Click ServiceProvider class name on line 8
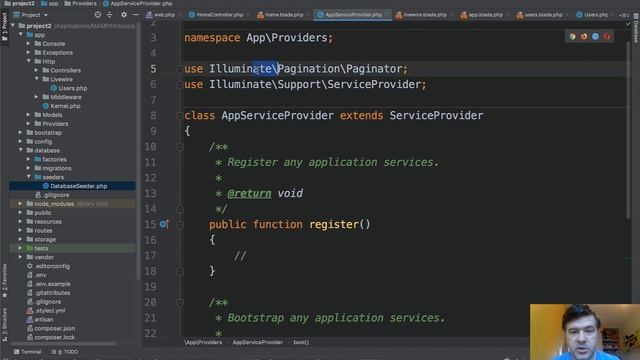640x360 pixels. tap(436, 116)
